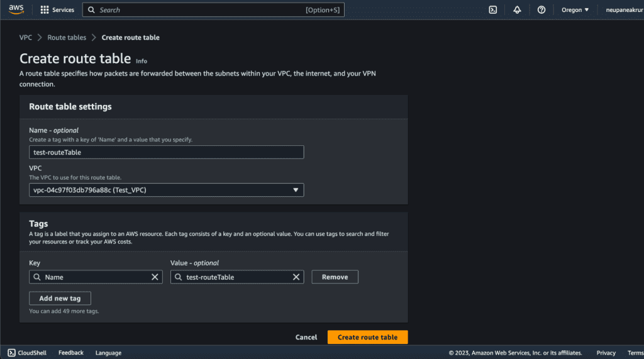Screen dimensions: 644x359
Task: Click Create route table button
Action: tap(367, 337)
